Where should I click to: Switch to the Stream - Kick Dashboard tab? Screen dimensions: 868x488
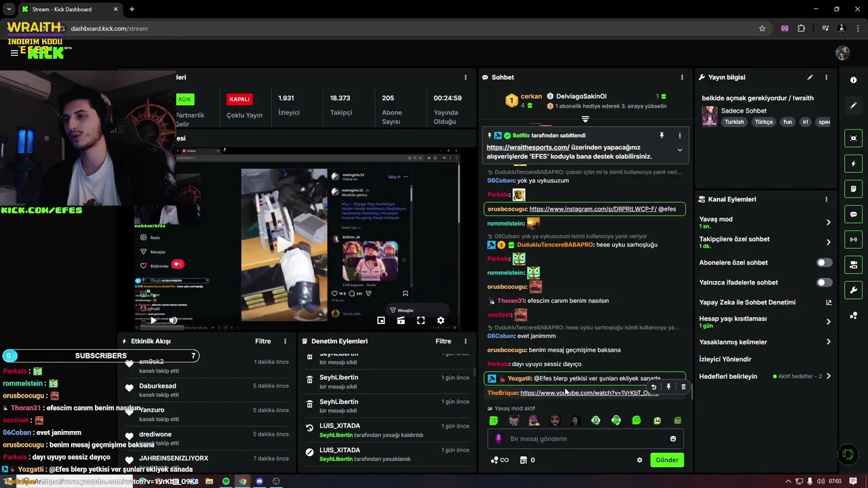pos(69,9)
